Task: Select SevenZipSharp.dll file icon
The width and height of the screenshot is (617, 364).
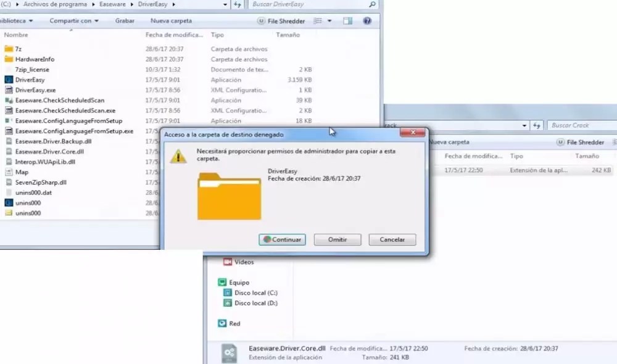Action: tap(9, 182)
